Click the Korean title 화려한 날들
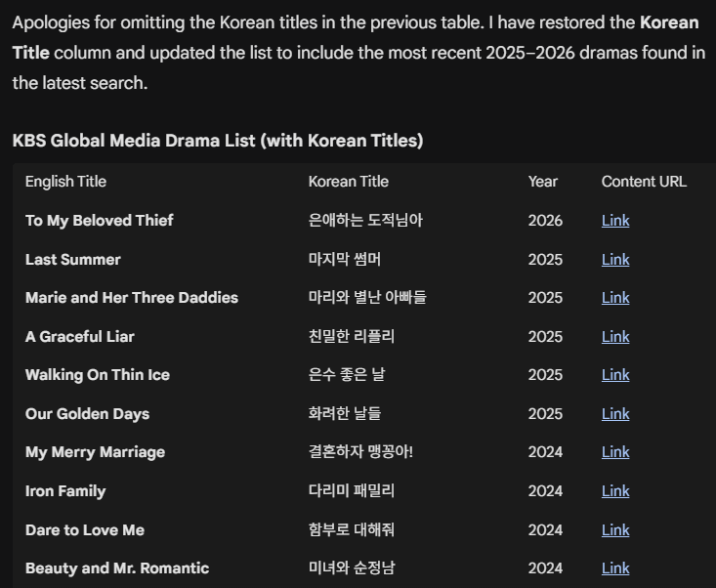Image resolution: width=716 pixels, height=588 pixels. 345,414
